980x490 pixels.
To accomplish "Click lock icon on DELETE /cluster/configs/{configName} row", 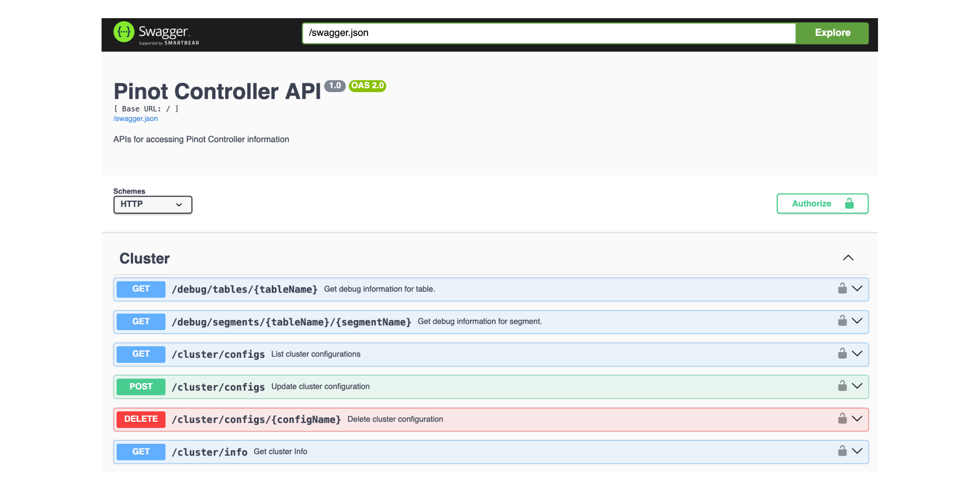I will [x=842, y=419].
